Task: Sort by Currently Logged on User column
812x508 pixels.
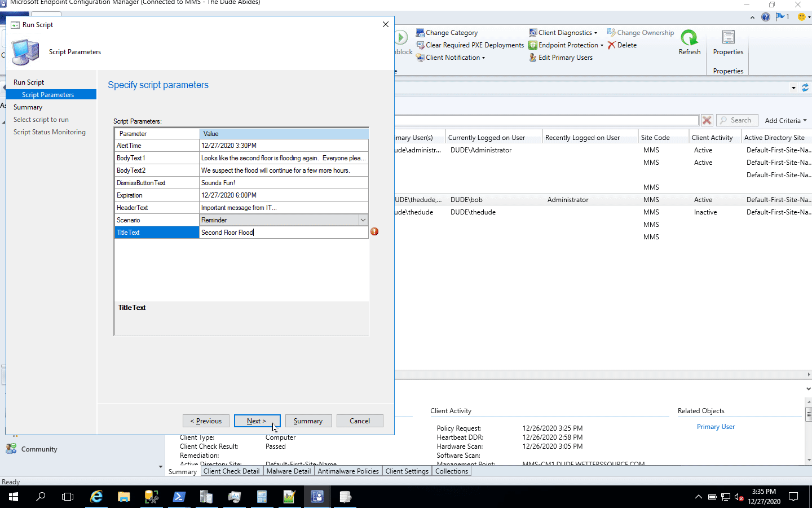Action: tap(493, 138)
